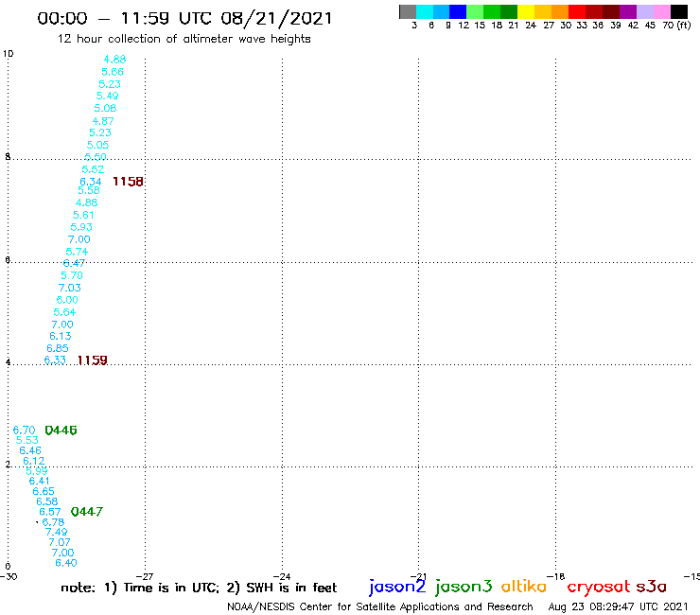Click the -24 longitude axis label

[x=282, y=576]
